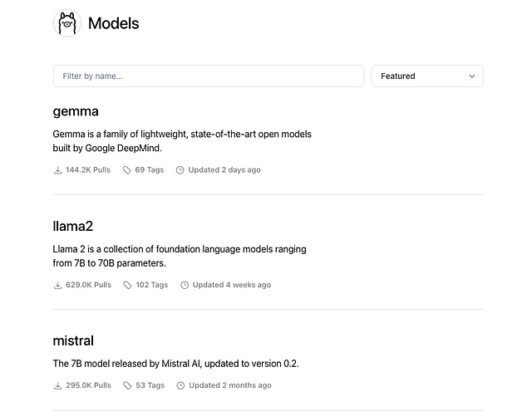Image resolution: width=532 pixels, height=416 pixels.
Task: Open the Featured sort dropdown
Action: tap(426, 76)
